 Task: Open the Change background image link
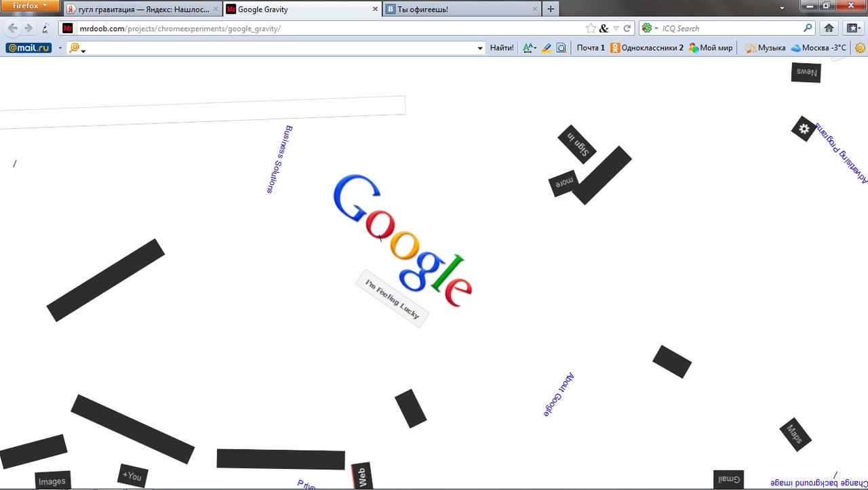point(819,483)
